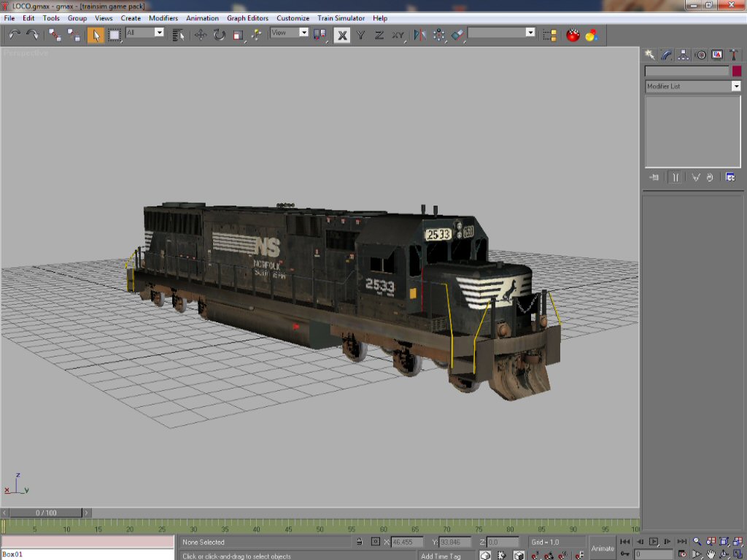Click the Pan hand viewport control
This screenshot has height=560, width=747.
(x=711, y=554)
